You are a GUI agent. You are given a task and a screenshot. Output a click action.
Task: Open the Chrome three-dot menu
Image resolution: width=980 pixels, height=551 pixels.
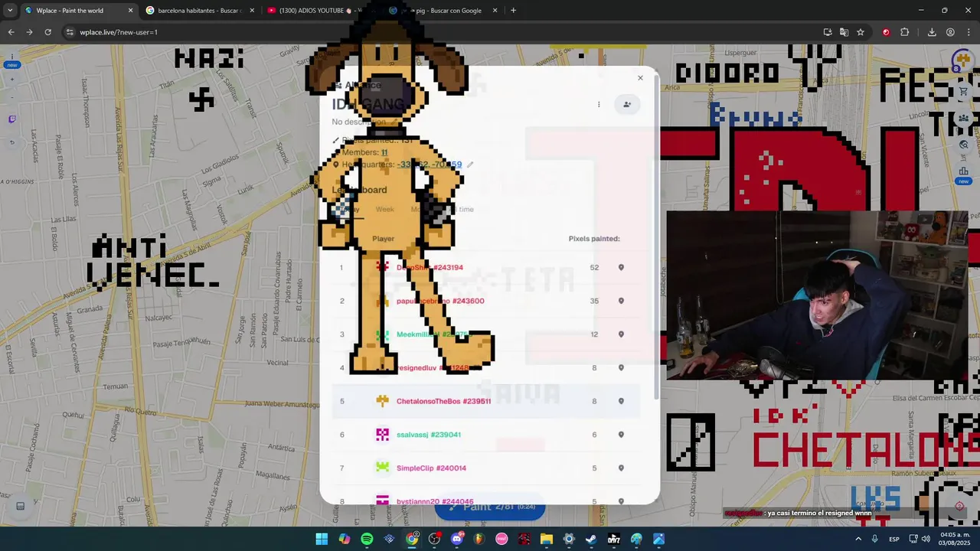click(x=969, y=32)
